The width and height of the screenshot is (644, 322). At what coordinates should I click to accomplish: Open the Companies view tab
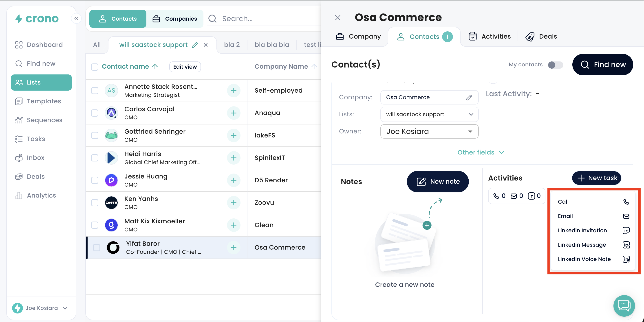(175, 19)
